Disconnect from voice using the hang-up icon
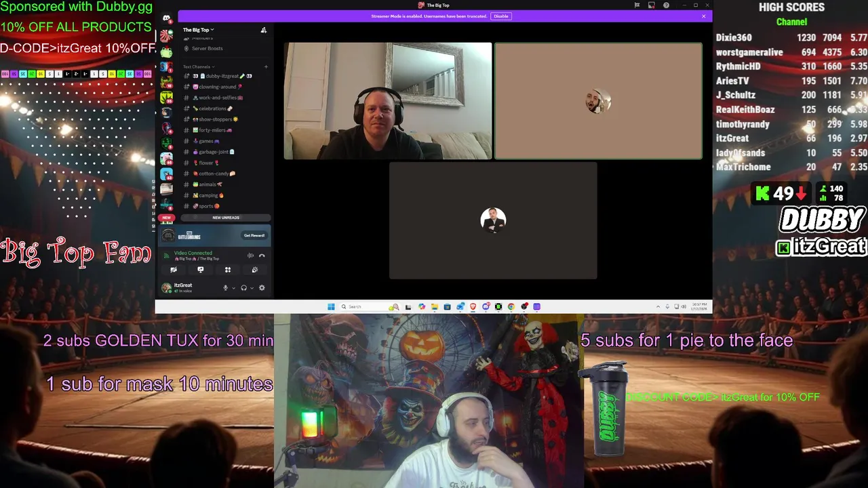This screenshot has height=488, width=868. [262, 256]
